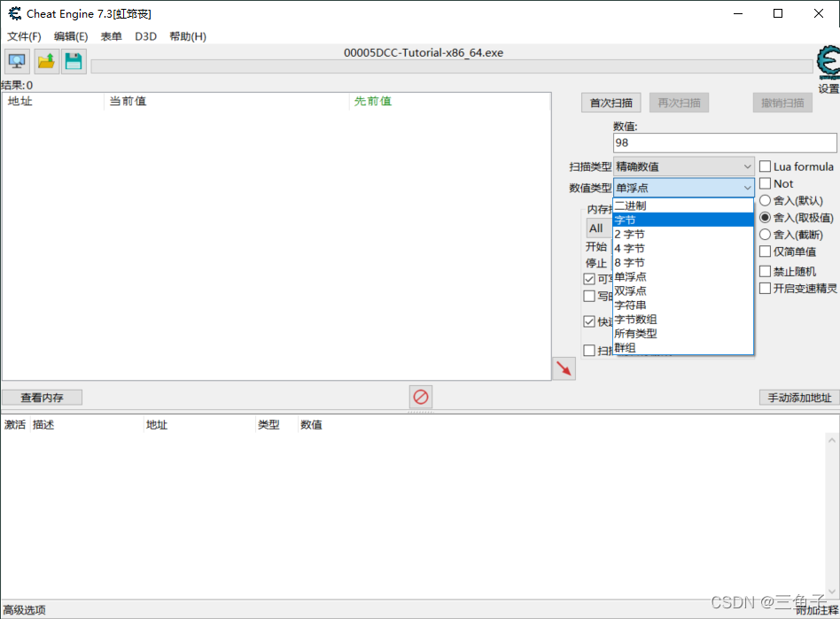Select the 舍入(默认) radio button

765,201
